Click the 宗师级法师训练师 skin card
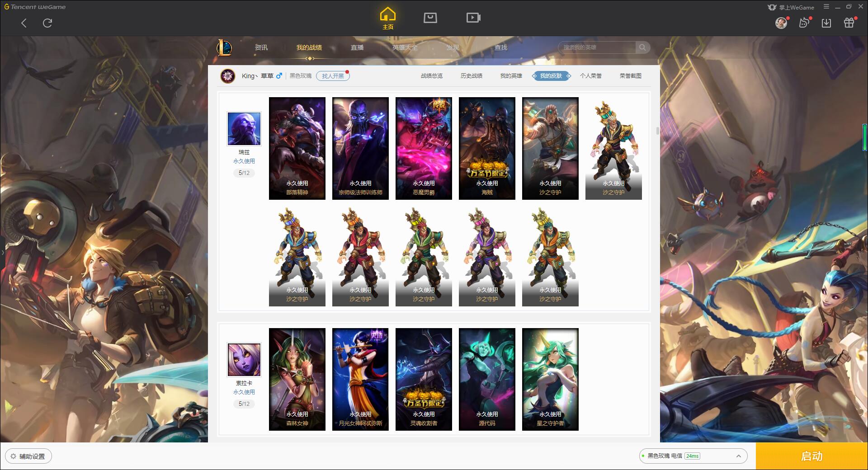This screenshot has width=868, height=470. (x=360, y=148)
